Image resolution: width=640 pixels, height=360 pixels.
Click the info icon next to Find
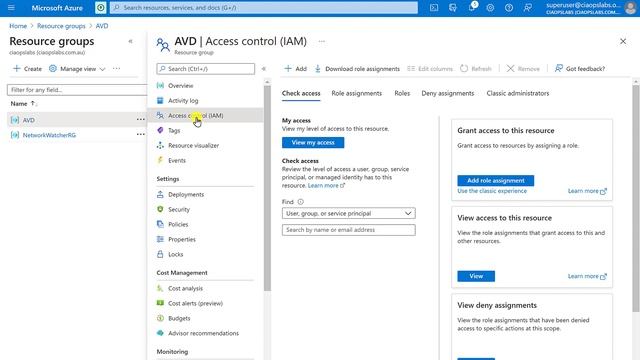(300, 202)
